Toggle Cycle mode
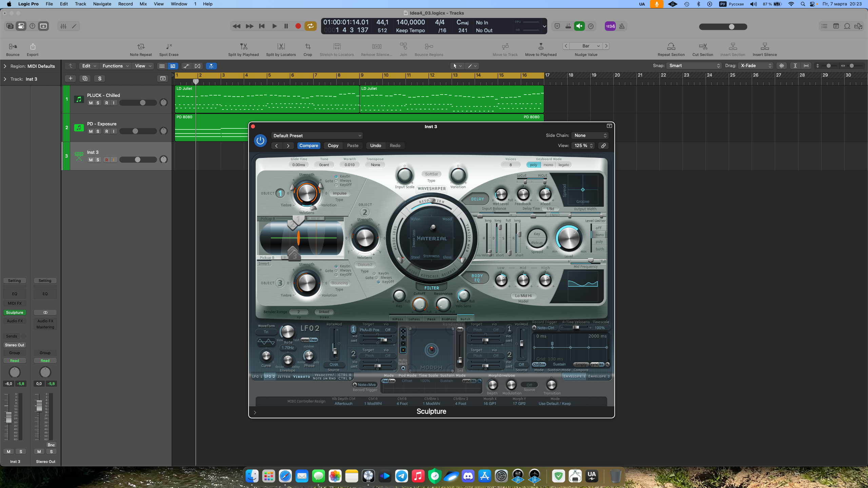The image size is (868, 488). point(310,26)
